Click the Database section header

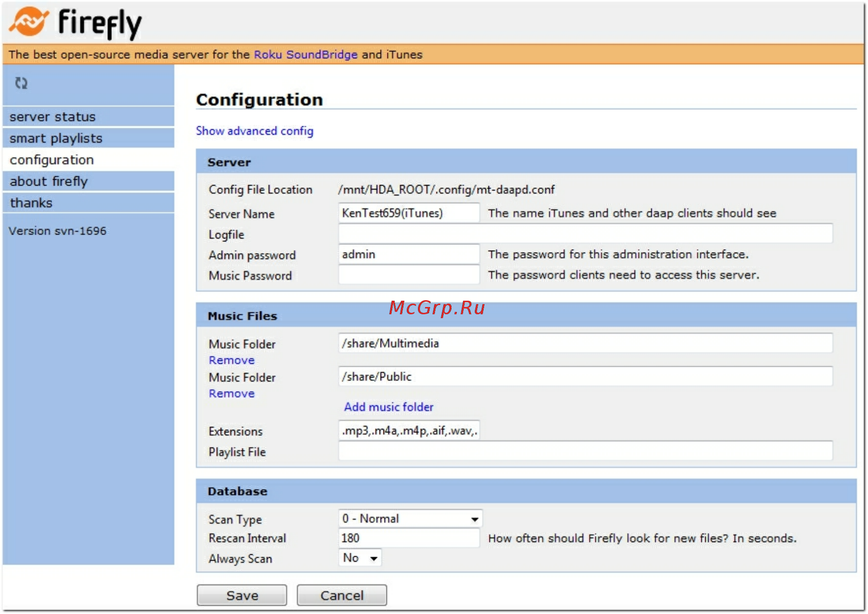point(526,491)
